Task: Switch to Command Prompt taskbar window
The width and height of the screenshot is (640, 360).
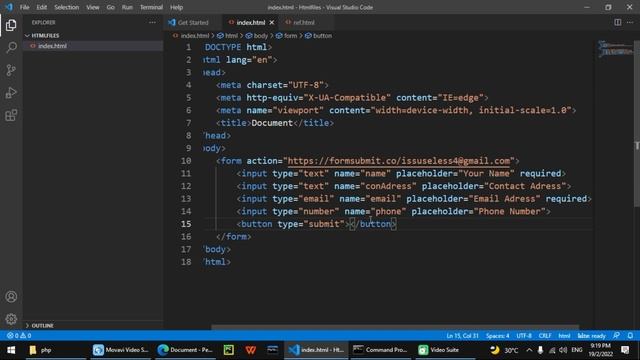Action: [380, 350]
